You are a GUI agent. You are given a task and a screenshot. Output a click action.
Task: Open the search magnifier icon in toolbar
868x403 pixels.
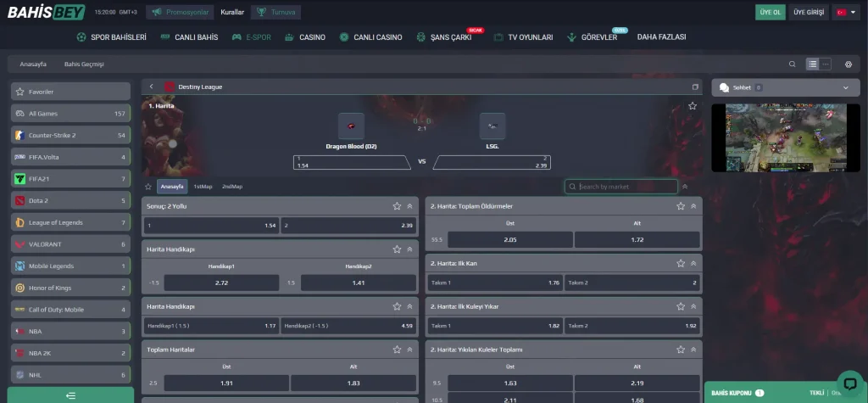click(x=793, y=64)
